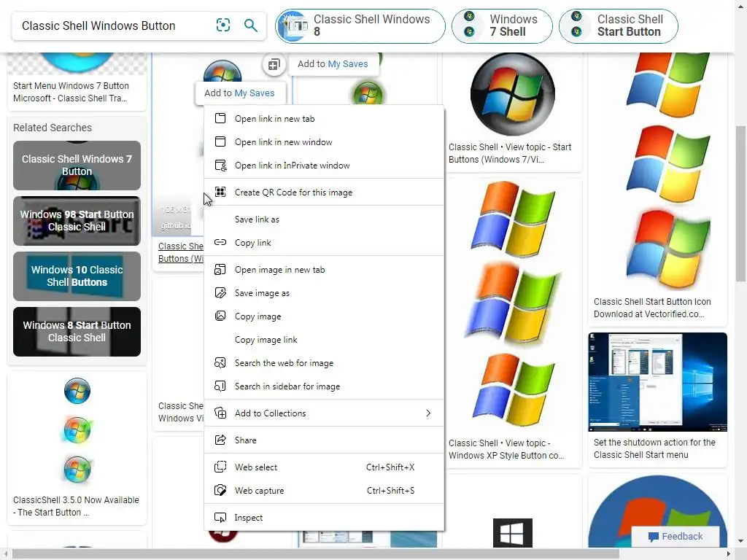
Task: Click the Share arrow icon
Action: 220,440
